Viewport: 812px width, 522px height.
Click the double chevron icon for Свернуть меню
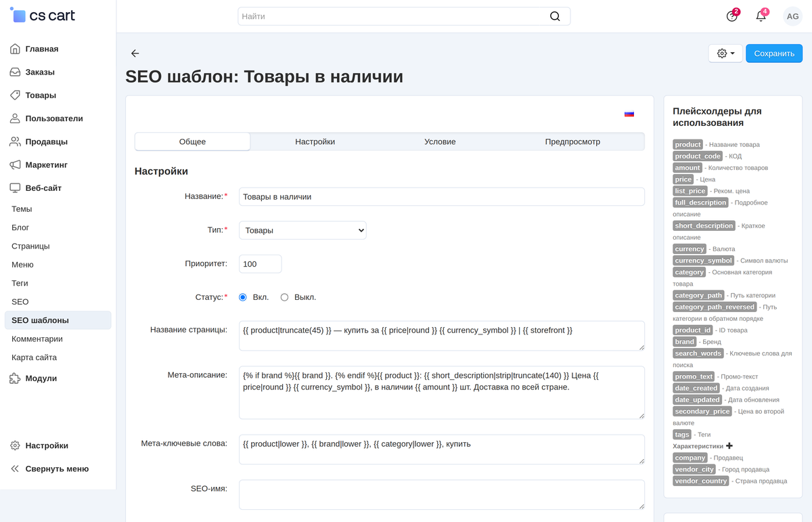click(15, 469)
